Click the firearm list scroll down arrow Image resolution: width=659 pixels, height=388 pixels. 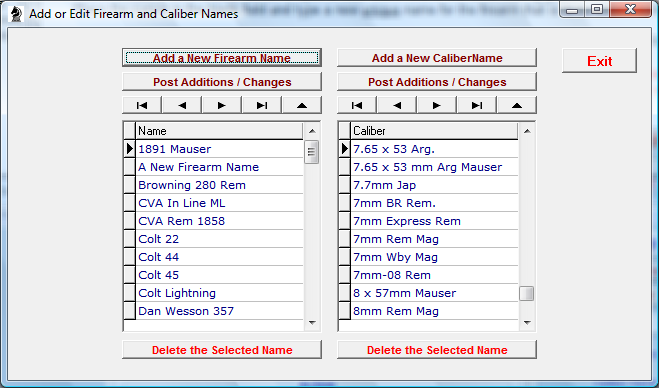click(312, 323)
